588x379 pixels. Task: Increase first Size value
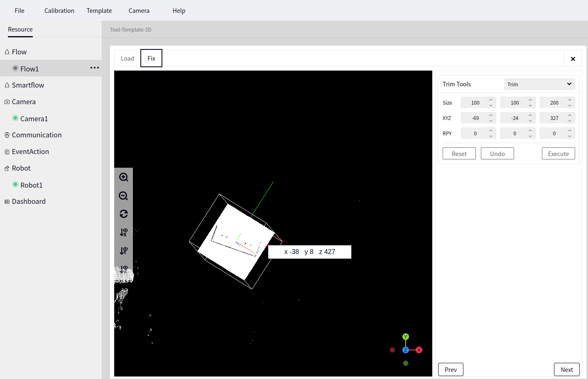[x=491, y=100]
